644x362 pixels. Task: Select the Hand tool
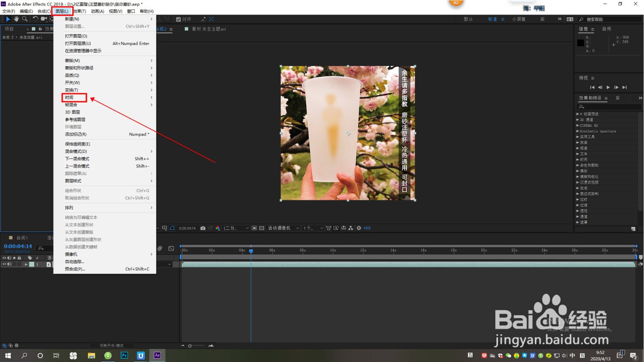point(17,19)
